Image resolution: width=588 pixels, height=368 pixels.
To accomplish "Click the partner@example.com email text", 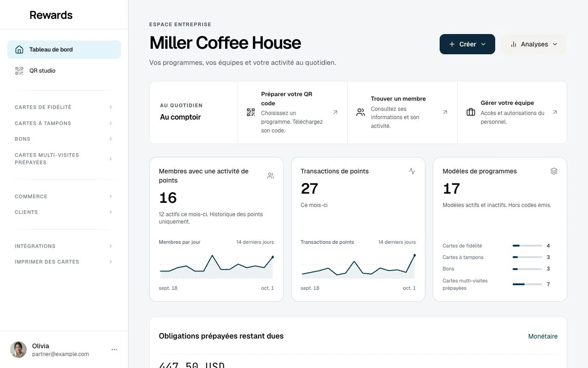I will point(61,354).
